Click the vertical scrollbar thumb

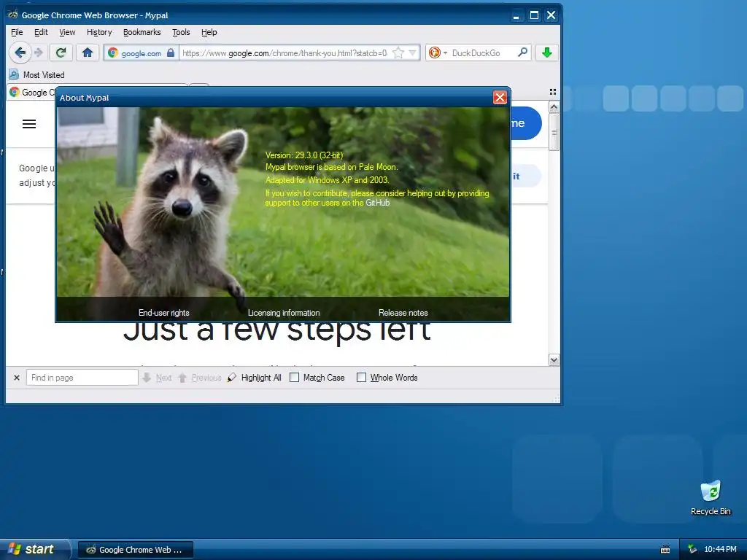554,132
